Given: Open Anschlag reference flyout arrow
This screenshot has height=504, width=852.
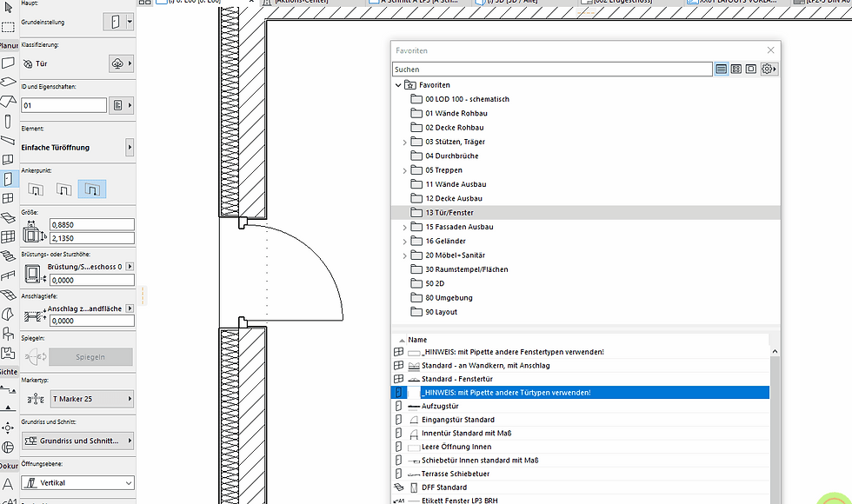Looking at the screenshot, I should click(130, 308).
